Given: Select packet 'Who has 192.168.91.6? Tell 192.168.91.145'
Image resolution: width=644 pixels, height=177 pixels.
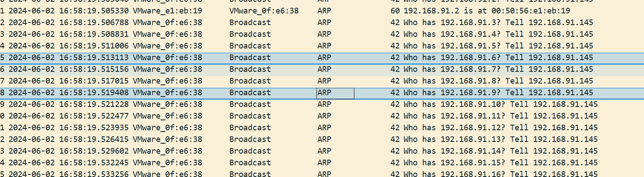Looking at the screenshot, I should (322, 58).
